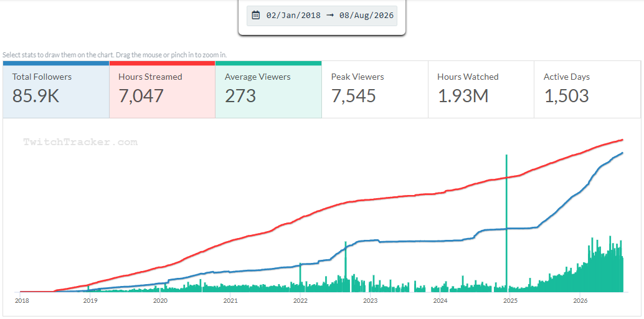
Task: Click the 1,503 active days value
Action: click(566, 96)
